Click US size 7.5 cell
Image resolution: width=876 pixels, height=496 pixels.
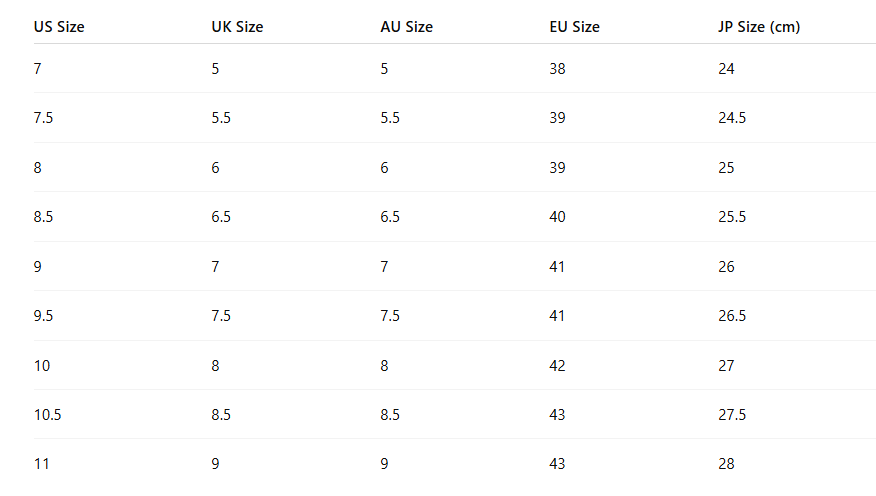43,118
